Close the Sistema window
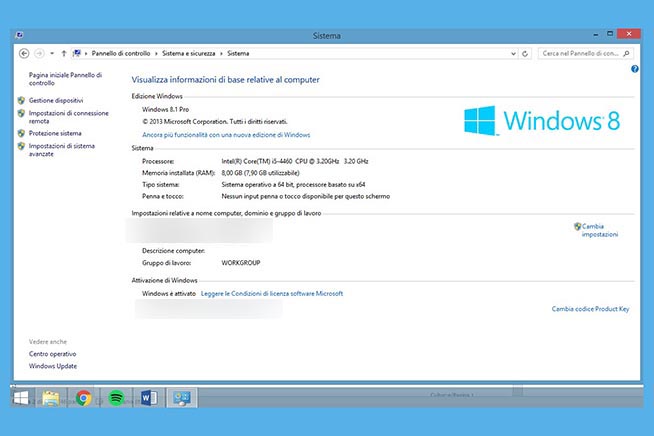 (629, 34)
